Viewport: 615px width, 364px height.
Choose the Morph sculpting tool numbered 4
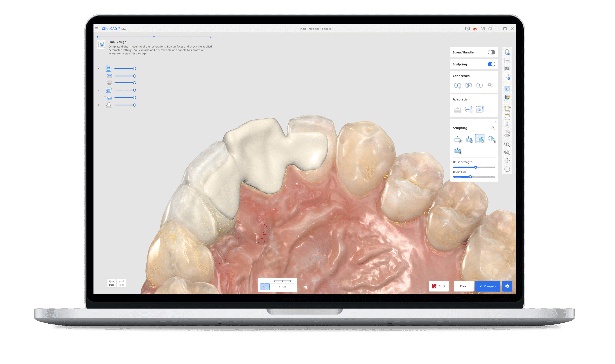click(491, 139)
